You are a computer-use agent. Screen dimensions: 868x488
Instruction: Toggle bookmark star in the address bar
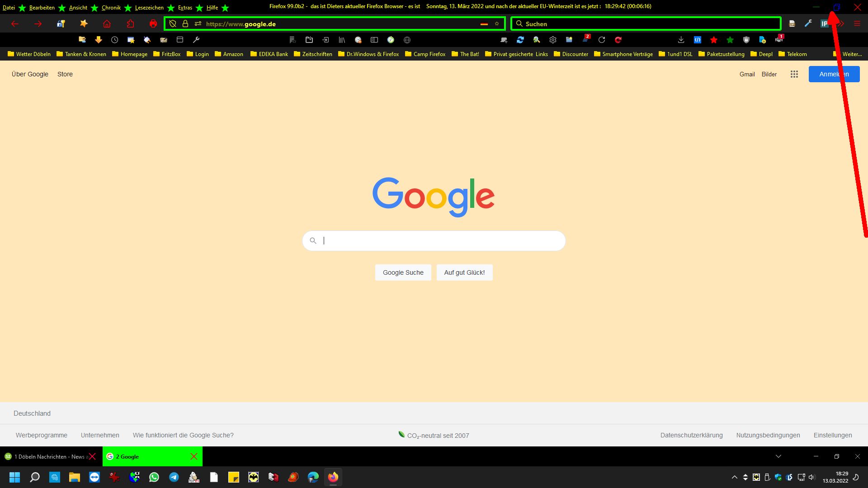[x=497, y=24]
